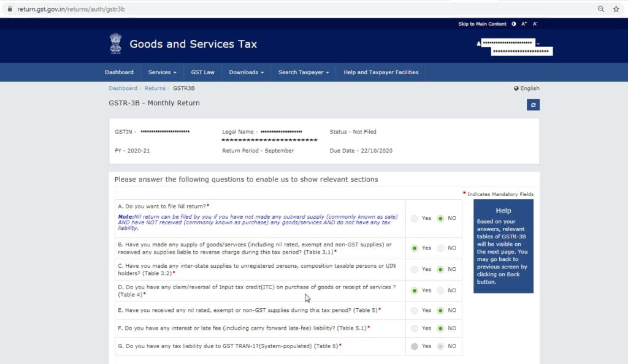Refresh the GSTR-3B page with refresh icon
Screen dimensions: 628x364
pos(533,105)
